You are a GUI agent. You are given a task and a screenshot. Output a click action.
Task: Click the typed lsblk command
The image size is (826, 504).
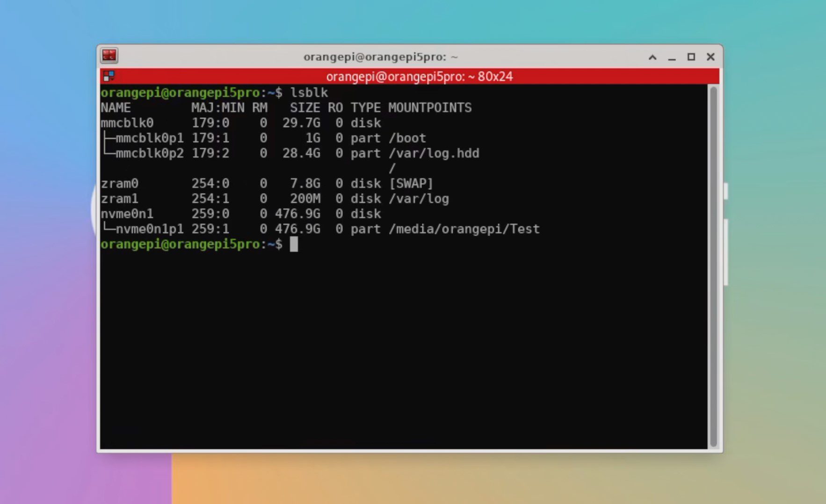[309, 93]
